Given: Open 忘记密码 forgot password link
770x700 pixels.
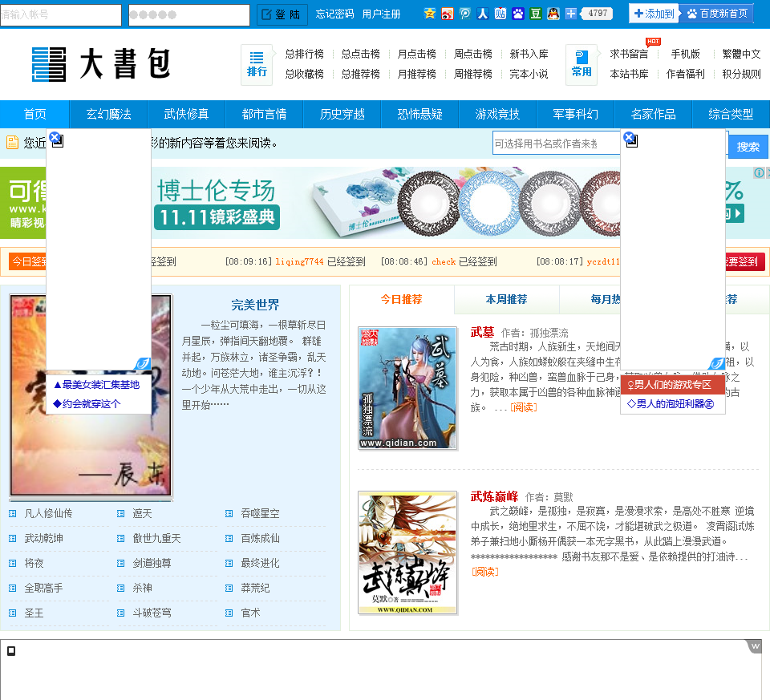Looking at the screenshot, I should pyautogui.click(x=335, y=14).
